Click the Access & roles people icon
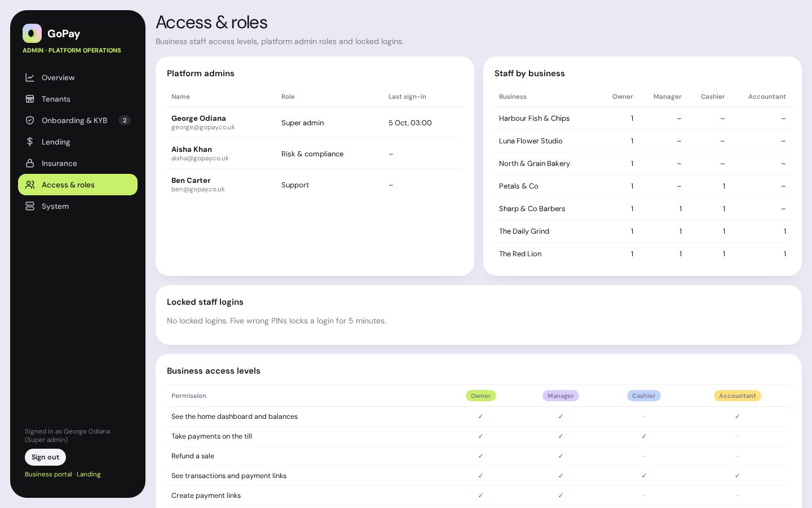The height and width of the screenshot is (508, 812). (30, 185)
